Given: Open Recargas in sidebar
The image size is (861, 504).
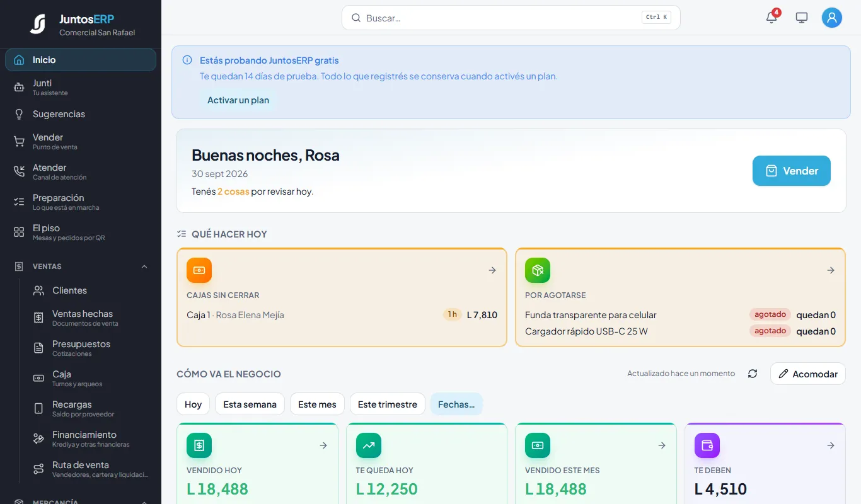Looking at the screenshot, I should (x=91, y=409).
